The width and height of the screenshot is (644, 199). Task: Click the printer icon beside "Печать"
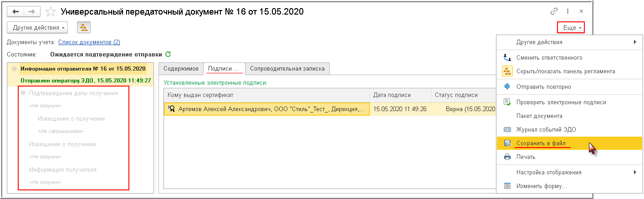(x=507, y=157)
